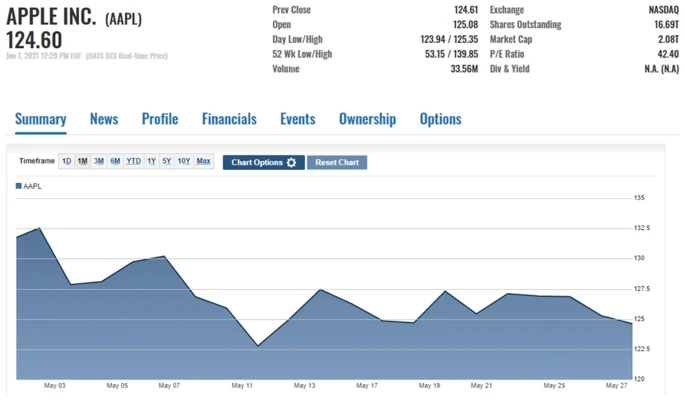
Task: Click the Prev Close label
Action: point(291,10)
